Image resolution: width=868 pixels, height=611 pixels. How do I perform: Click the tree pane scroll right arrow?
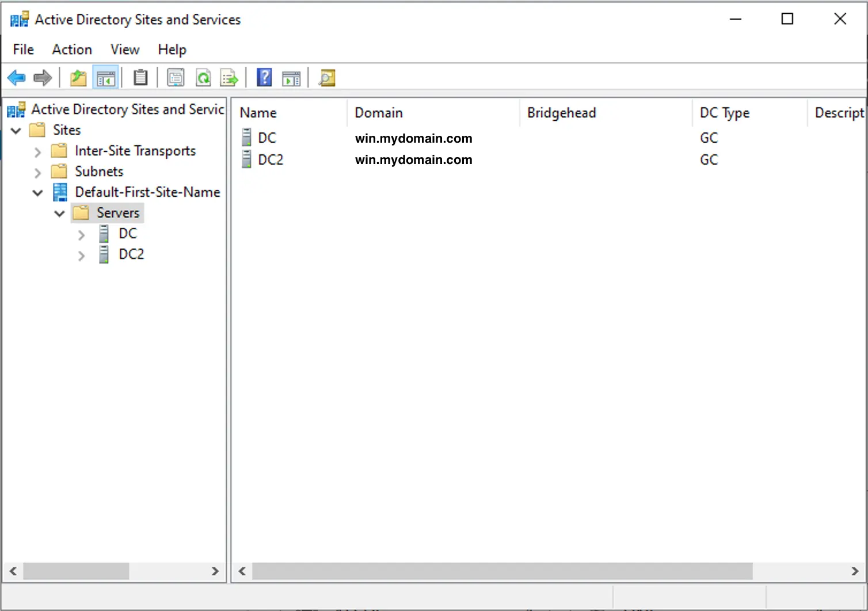(x=215, y=571)
